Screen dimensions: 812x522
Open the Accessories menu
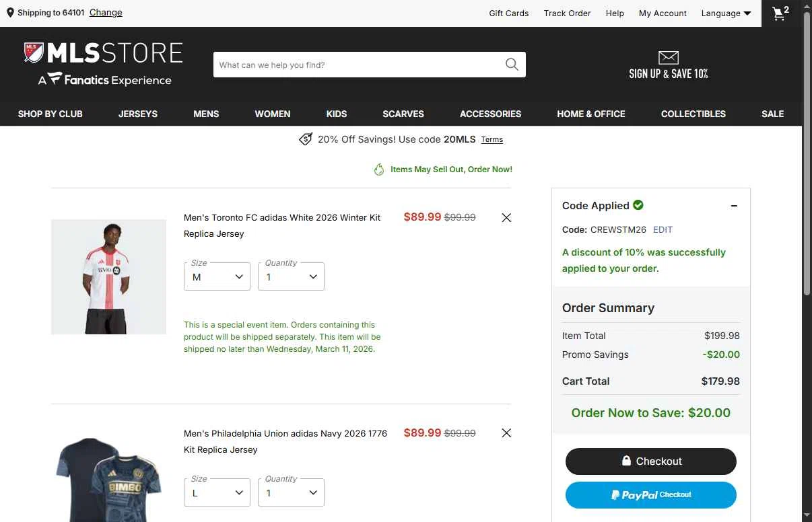click(491, 114)
